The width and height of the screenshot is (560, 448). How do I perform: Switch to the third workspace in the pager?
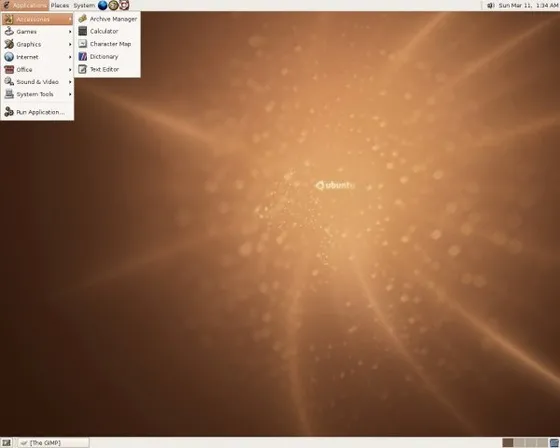[x=531, y=443]
